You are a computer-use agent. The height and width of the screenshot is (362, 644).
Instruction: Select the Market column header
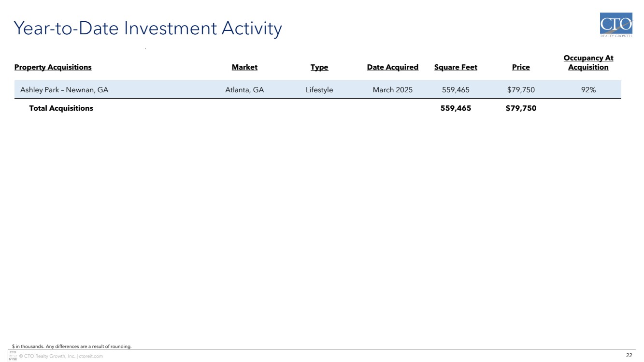pyautogui.click(x=244, y=67)
